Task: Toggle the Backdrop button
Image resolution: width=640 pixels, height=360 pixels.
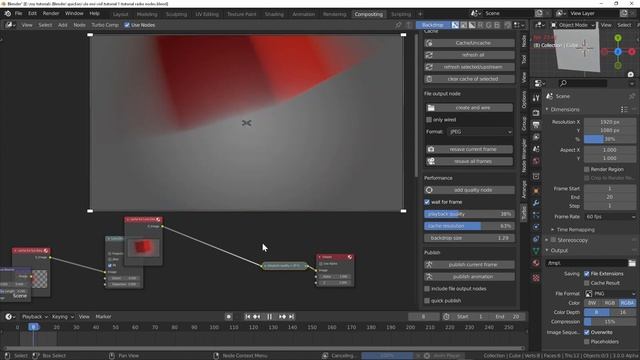Action: point(433,25)
